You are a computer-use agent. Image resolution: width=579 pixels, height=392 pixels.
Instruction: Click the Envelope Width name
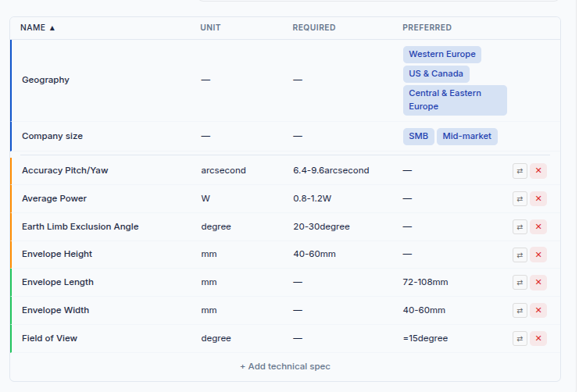pyautogui.click(x=55, y=310)
